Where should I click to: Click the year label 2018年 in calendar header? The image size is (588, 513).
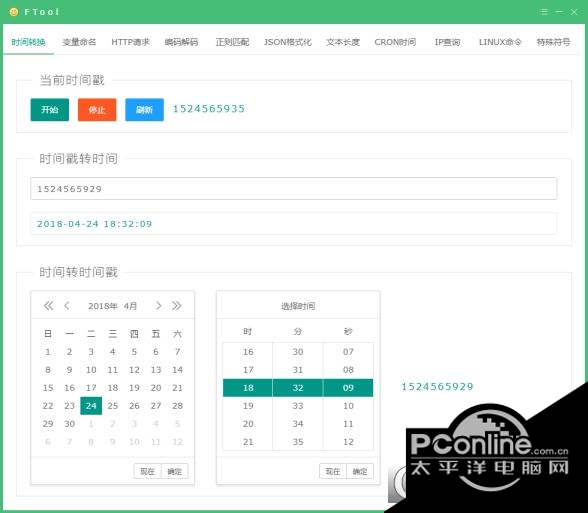coord(103,306)
